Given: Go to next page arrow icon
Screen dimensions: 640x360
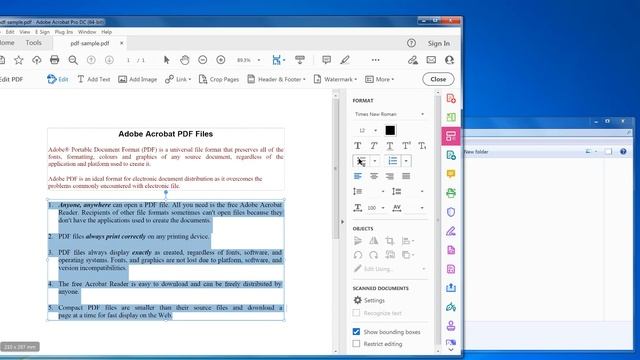Looking at the screenshot, I should point(109,60).
